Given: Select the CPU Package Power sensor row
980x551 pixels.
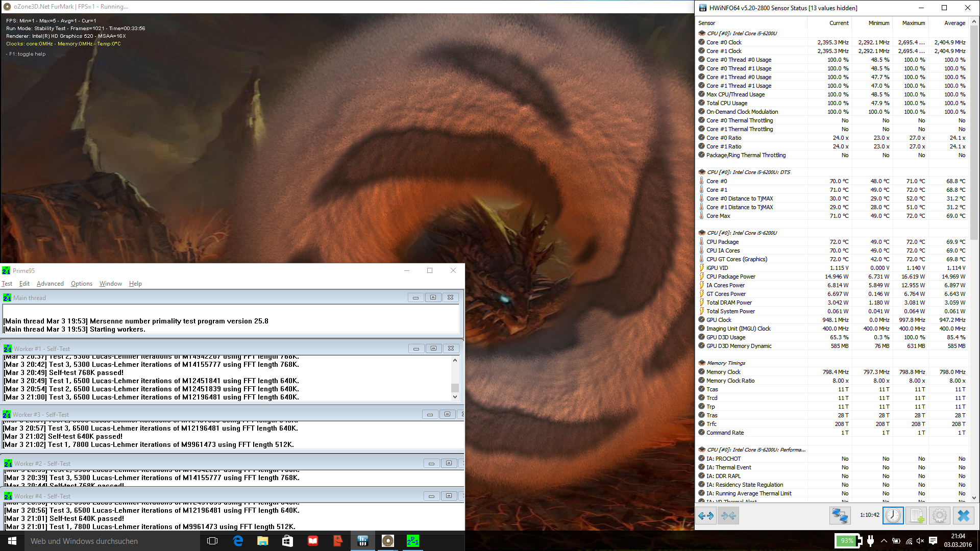Looking at the screenshot, I should 832,277.
